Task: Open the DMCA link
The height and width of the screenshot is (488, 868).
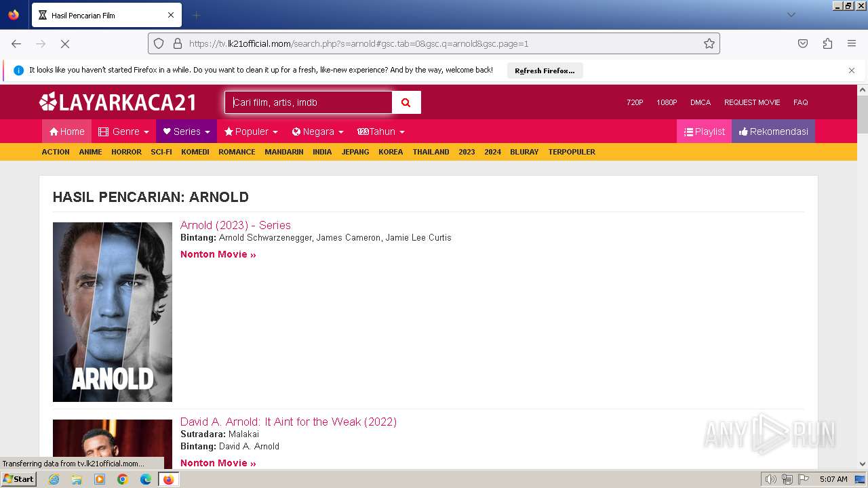Action: tap(701, 102)
